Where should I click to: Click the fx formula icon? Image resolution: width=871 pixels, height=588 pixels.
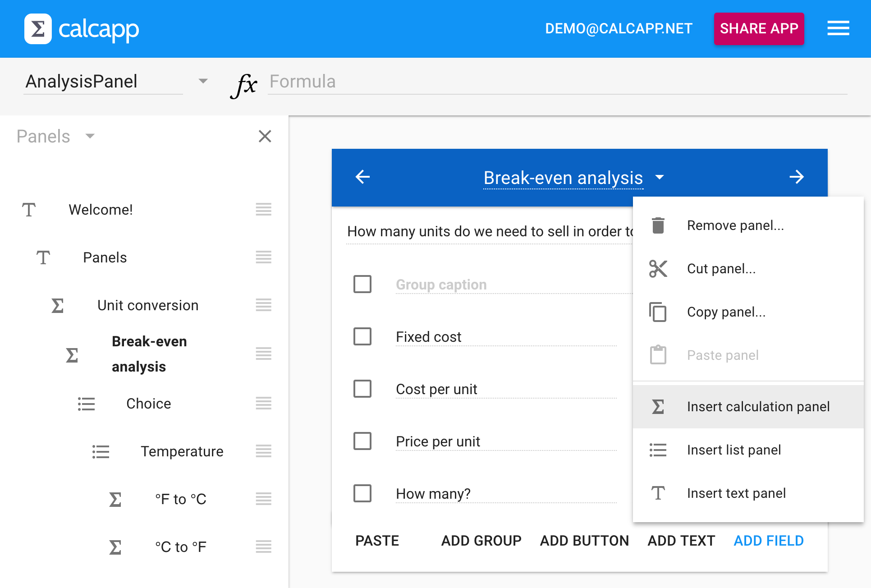[x=244, y=84]
